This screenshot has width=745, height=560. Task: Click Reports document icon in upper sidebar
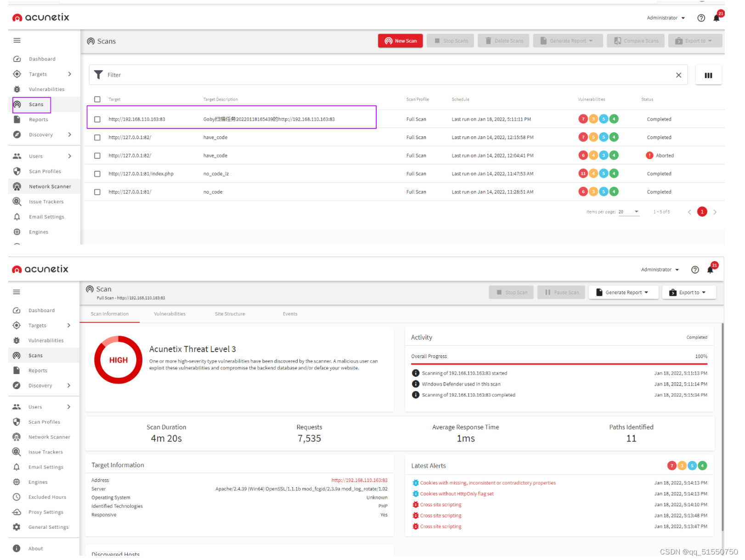(17, 119)
